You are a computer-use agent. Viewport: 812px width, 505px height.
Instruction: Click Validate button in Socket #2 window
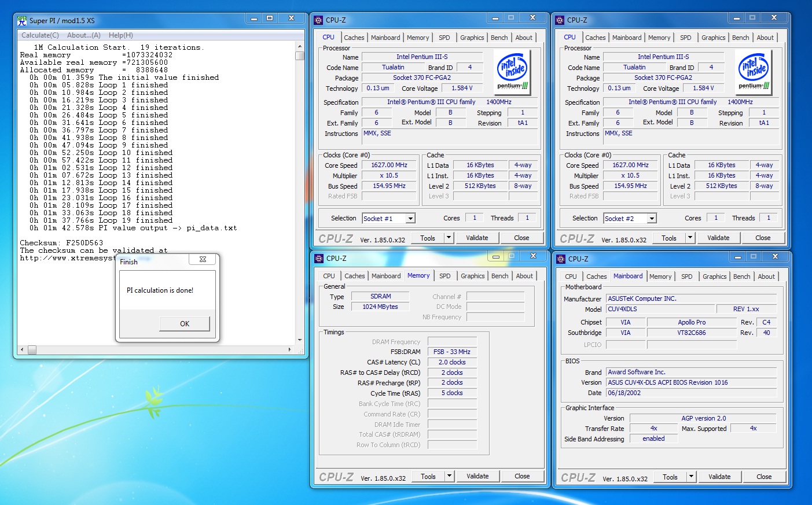718,238
